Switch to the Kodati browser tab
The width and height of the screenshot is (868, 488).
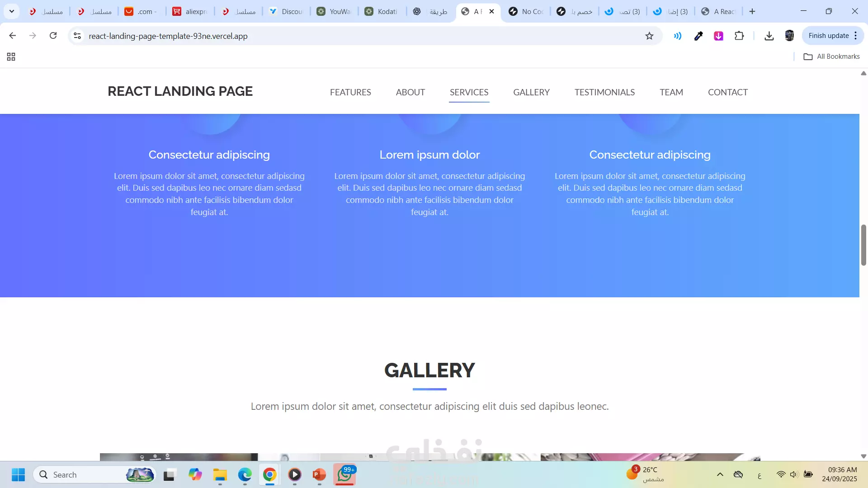[381, 12]
